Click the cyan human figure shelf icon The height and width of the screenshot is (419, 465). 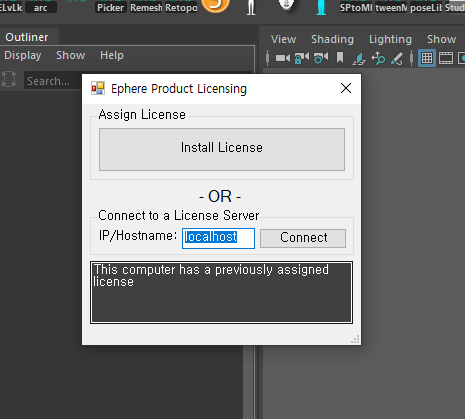point(321,7)
